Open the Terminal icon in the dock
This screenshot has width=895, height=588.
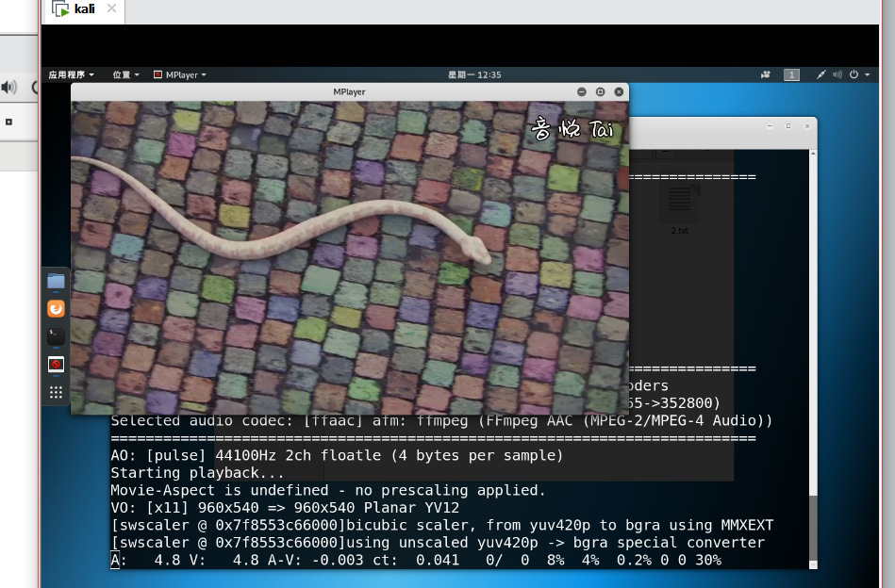click(x=56, y=336)
